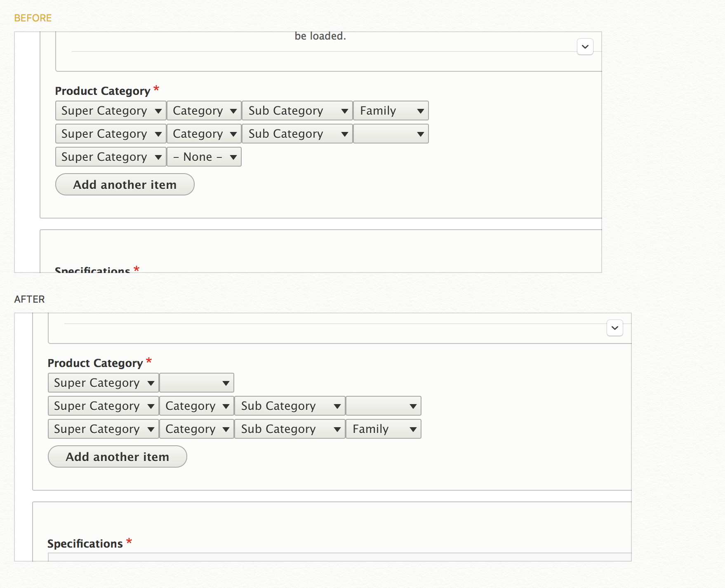
Task: Open the Sub Category dropdown in first BEFORE row
Action: point(297,111)
